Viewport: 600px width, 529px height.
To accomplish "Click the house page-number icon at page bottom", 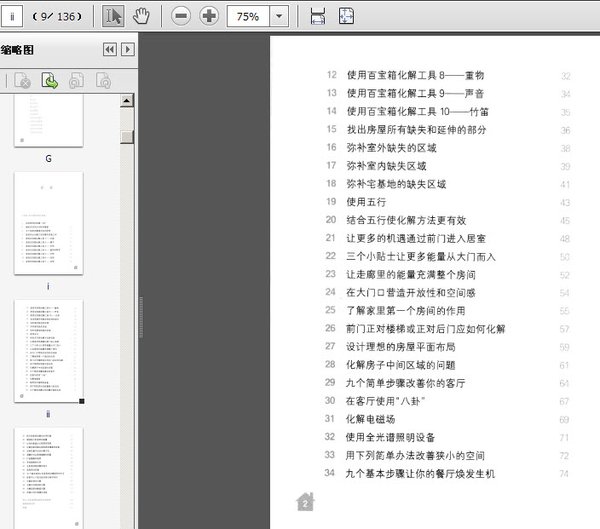I will pos(305,502).
